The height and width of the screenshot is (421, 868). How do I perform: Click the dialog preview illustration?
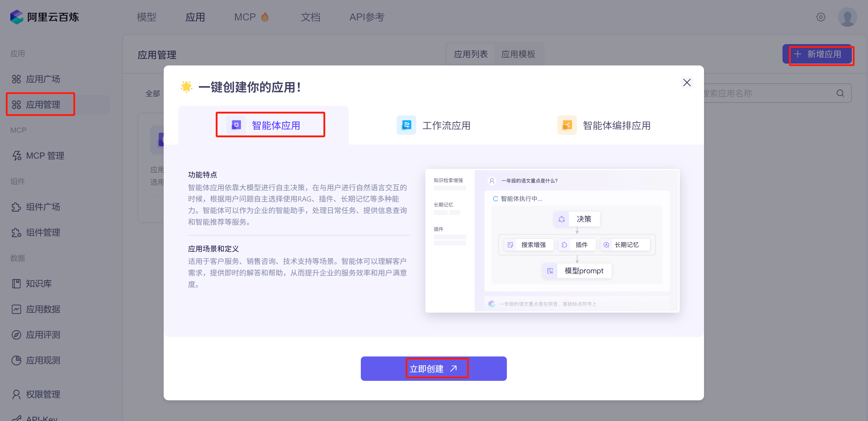[552, 240]
